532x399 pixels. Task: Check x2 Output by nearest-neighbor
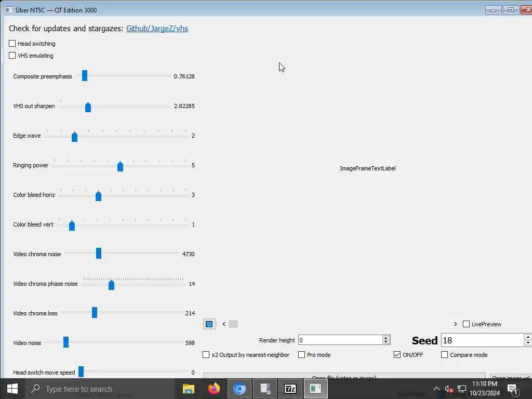click(206, 354)
